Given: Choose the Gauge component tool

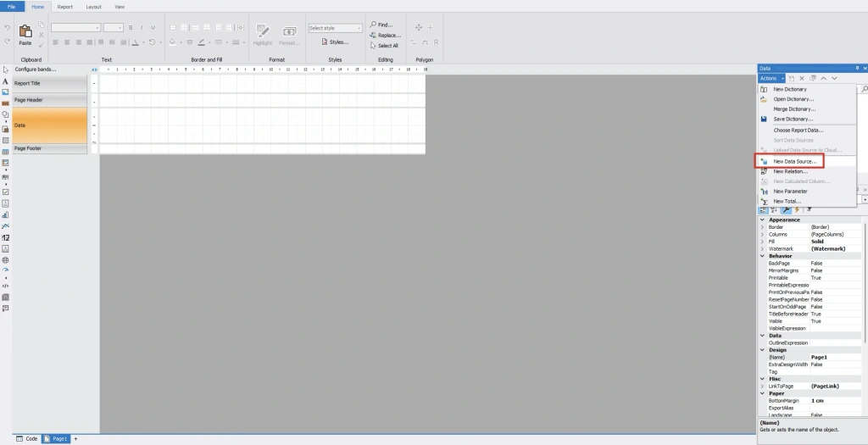Looking at the screenshot, I should pyautogui.click(x=6, y=270).
